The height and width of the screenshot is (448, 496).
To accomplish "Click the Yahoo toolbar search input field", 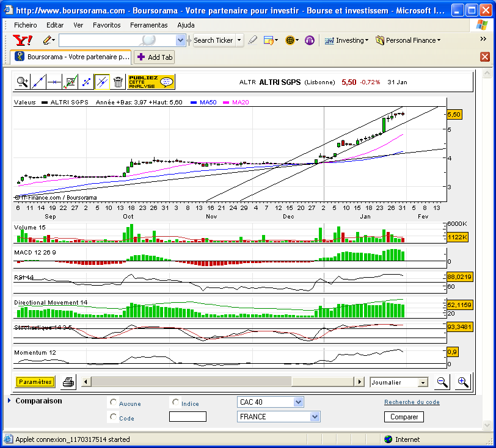I will click(x=117, y=40).
